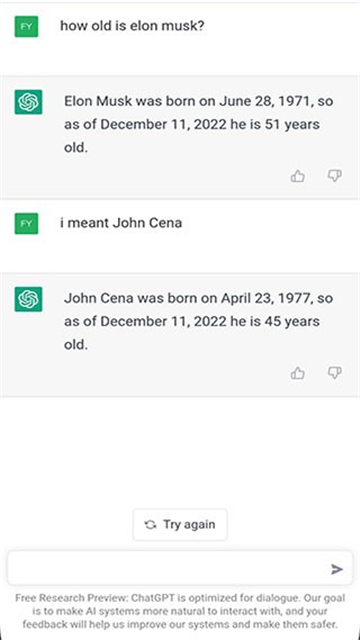Click the Elon Musk birth date response text
The height and width of the screenshot is (640, 360).
click(x=198, y=124)
